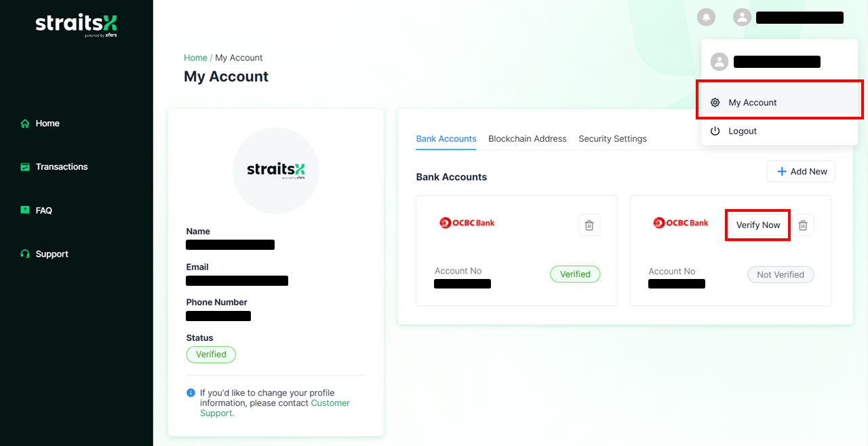868x446 pixels.
Task: Delete the unverified OCBC bank account
Action: 803,225
